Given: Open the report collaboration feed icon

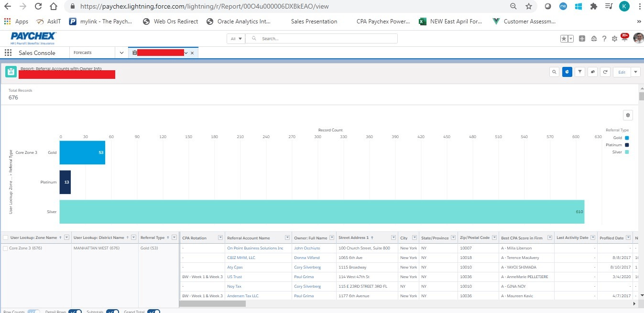Looking at the screenshot, I should click(593, 72).
